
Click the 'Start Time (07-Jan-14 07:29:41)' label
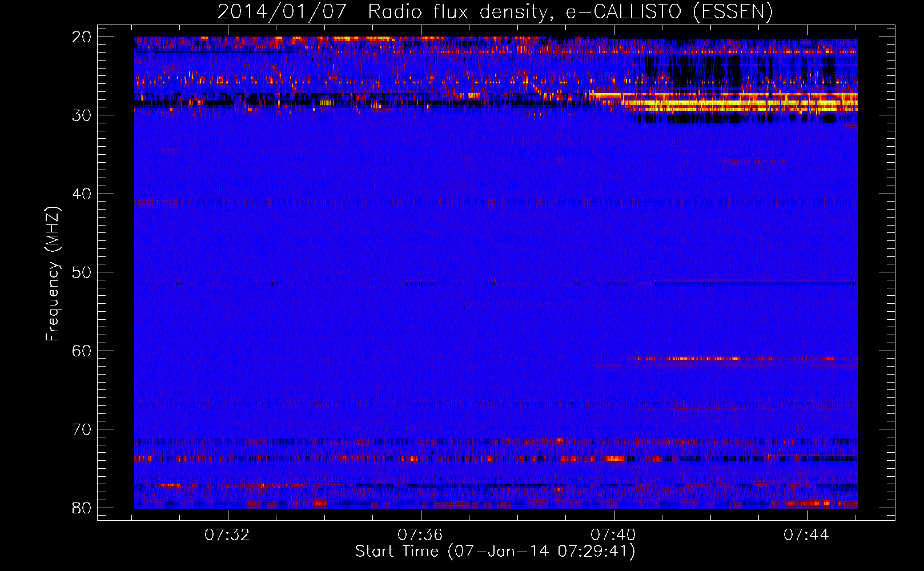[x=495, y=552]
